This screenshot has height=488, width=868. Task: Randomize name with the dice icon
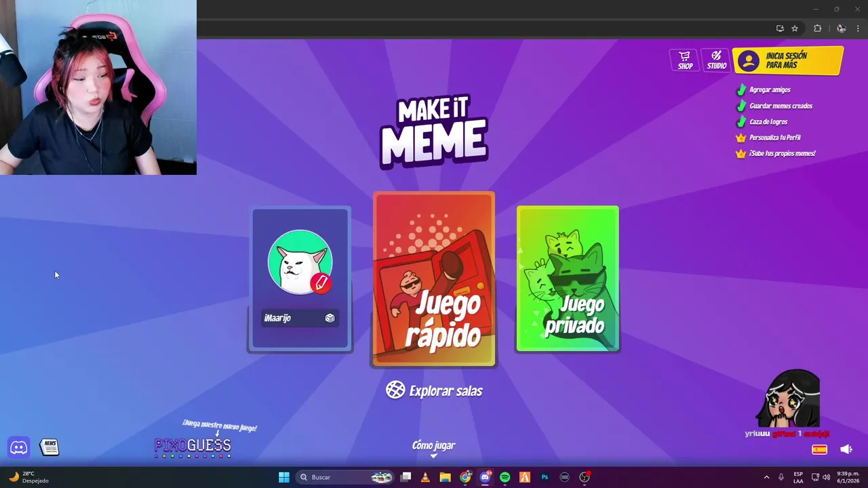click(330, 318)
